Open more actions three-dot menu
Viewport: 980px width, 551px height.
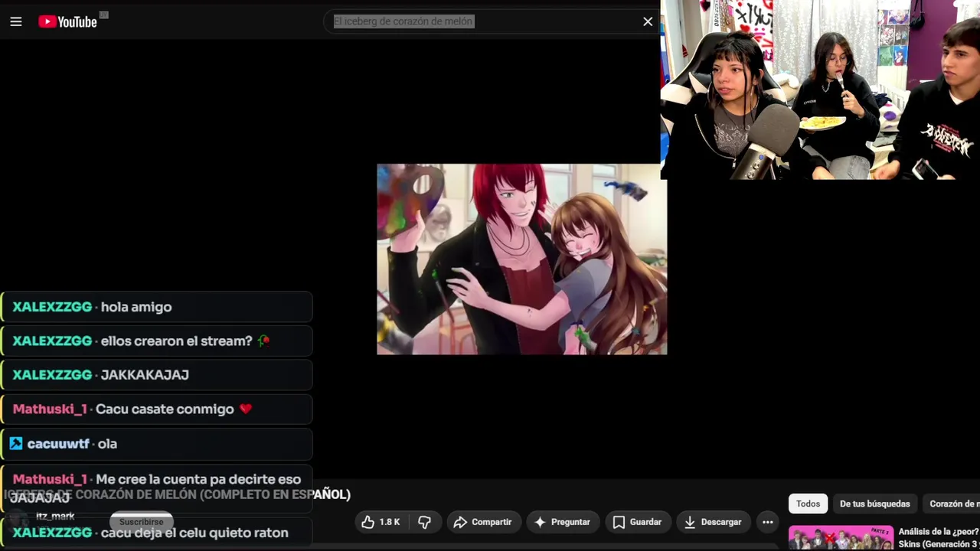tap(767, 522)
